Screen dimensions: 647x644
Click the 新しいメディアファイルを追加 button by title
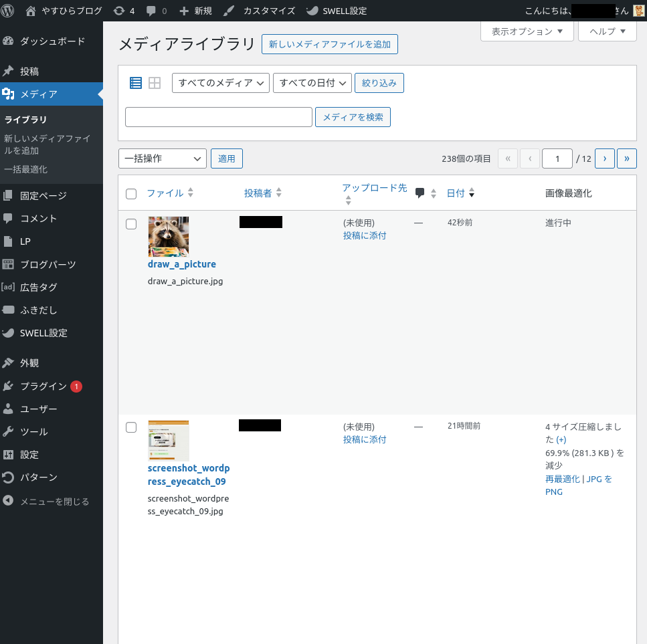pyautogui.click(x=330, y=44)
